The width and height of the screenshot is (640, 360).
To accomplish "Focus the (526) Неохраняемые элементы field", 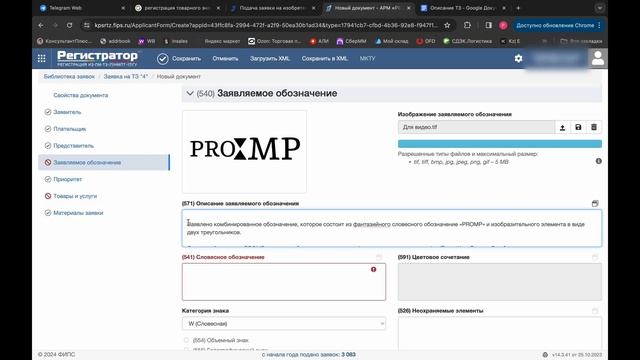I will [x=500, y=334].
